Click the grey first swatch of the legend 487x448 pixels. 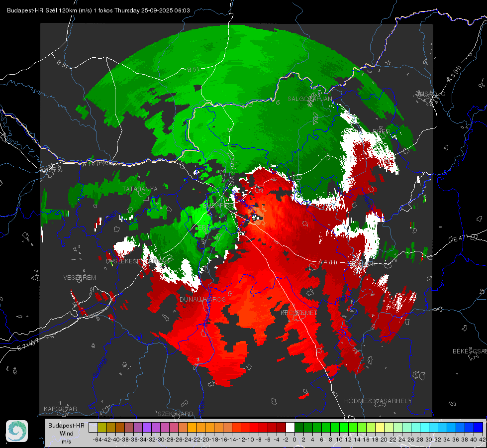tap(93, 428)
